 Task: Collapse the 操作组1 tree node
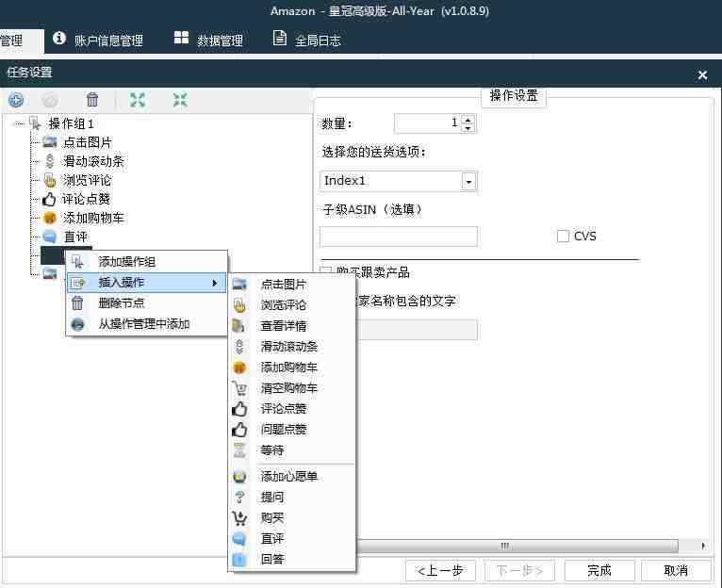[19, 123]
